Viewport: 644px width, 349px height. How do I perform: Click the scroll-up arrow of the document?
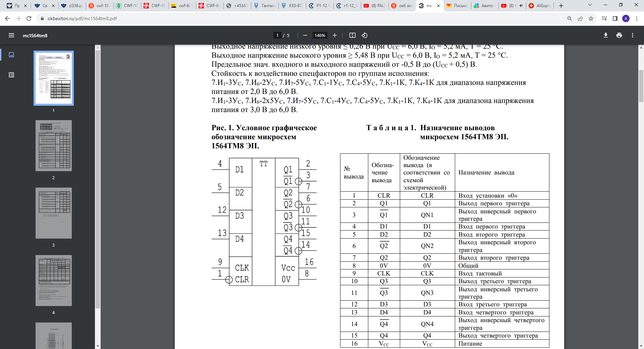(x=641, y=48)
